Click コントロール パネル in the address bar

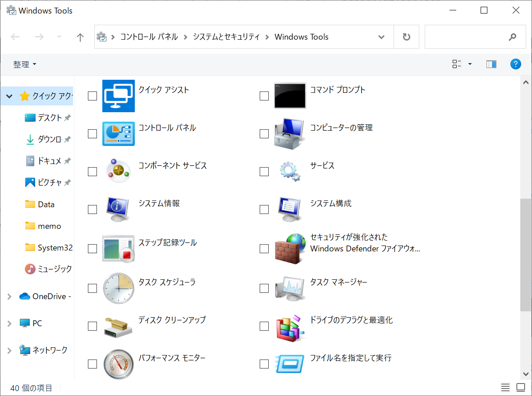149,36
